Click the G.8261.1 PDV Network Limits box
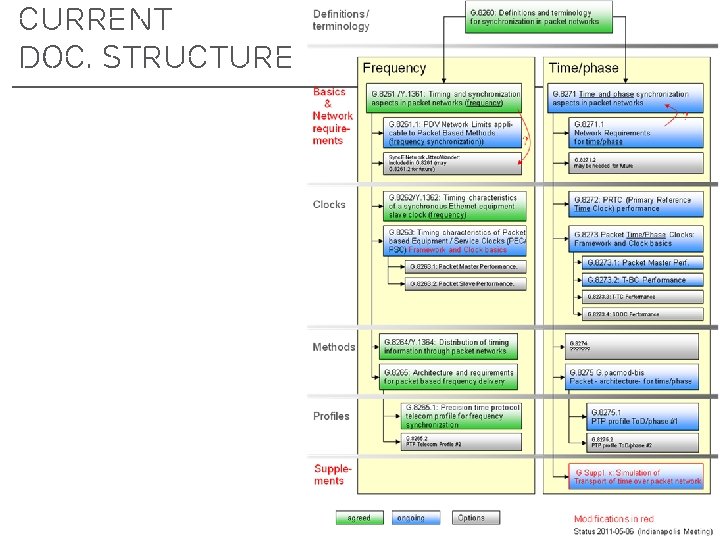Viewport: 720px width, 540px height. point(452,133)
